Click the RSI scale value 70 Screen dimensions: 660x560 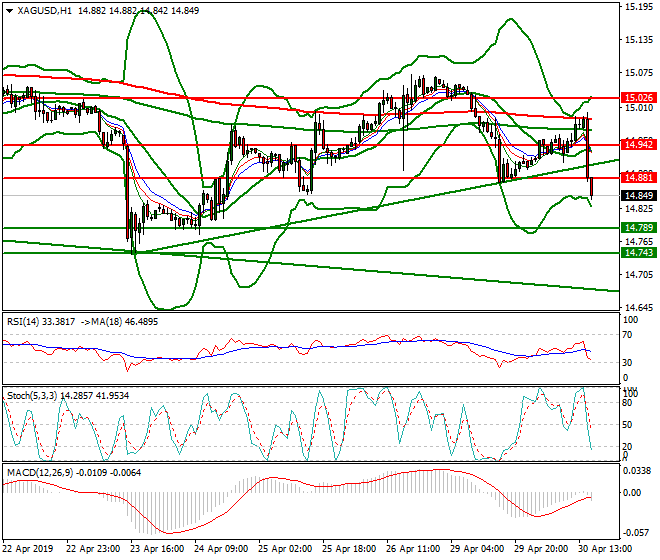[x=627, y=335]
